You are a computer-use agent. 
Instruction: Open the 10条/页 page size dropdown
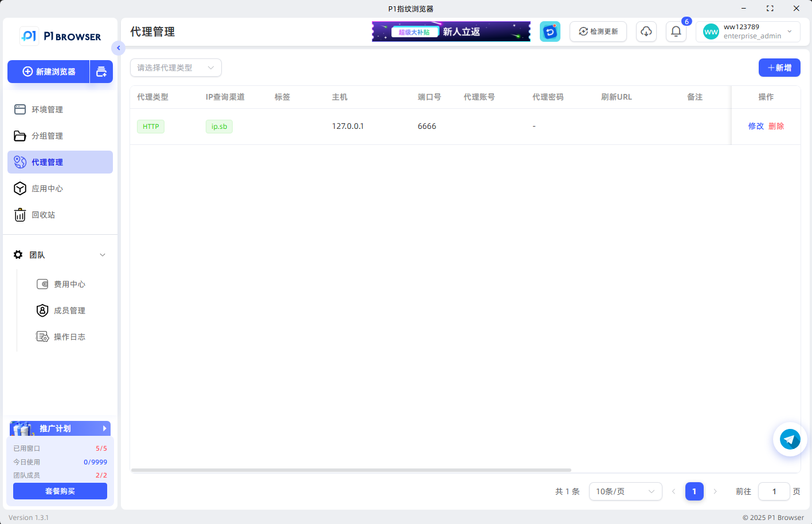pos(625,491)
